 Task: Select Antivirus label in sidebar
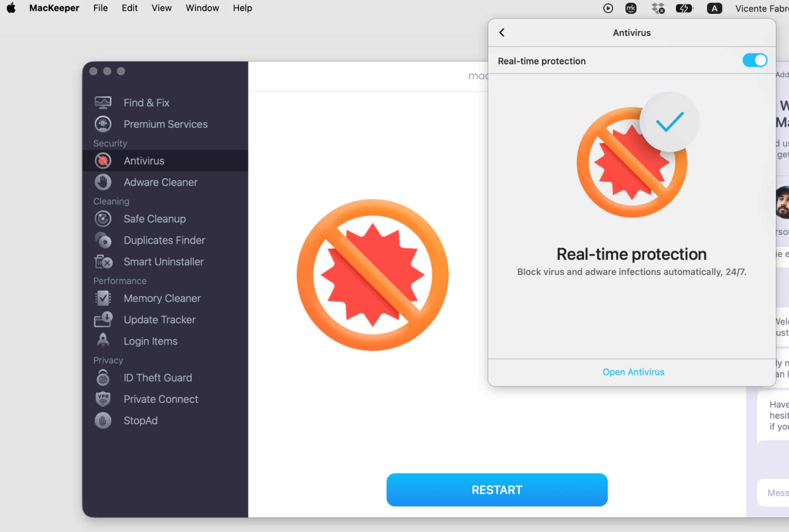(144, 161)
